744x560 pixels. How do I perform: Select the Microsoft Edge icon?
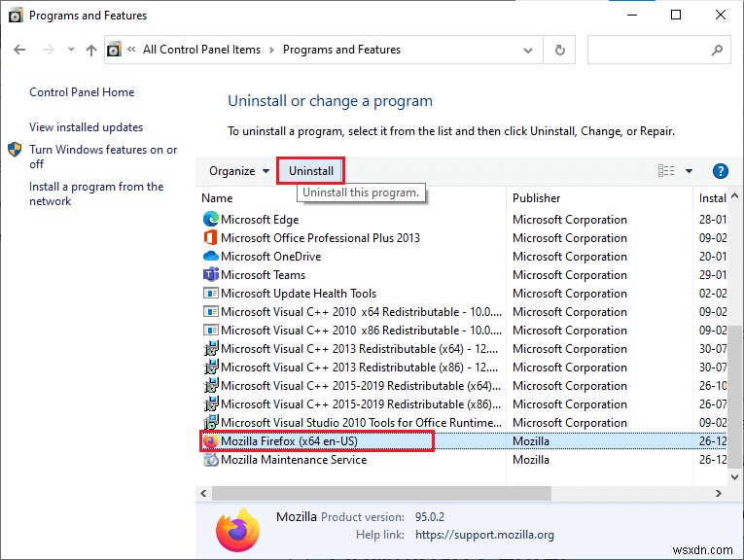tap(211, 219)
